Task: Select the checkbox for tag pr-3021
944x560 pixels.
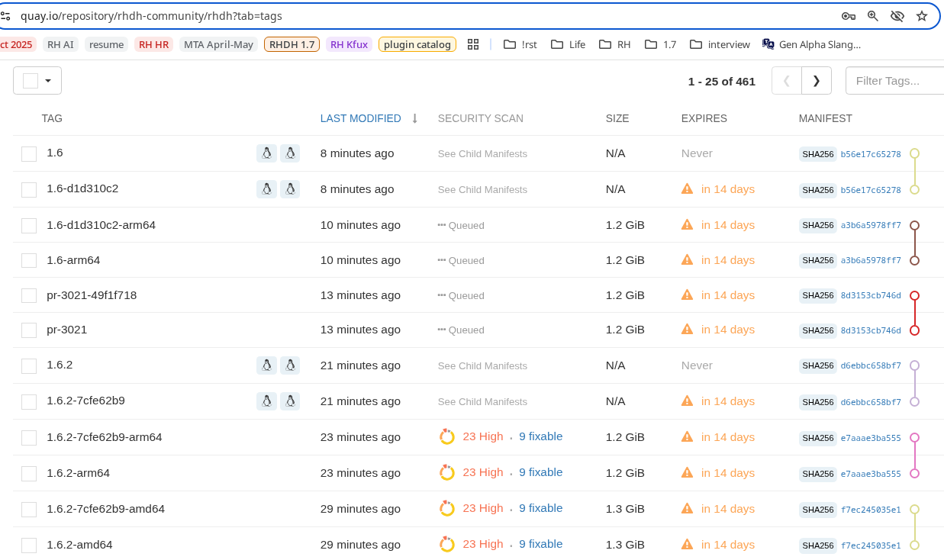Action: pyautogui.click(x=29, y=330)
